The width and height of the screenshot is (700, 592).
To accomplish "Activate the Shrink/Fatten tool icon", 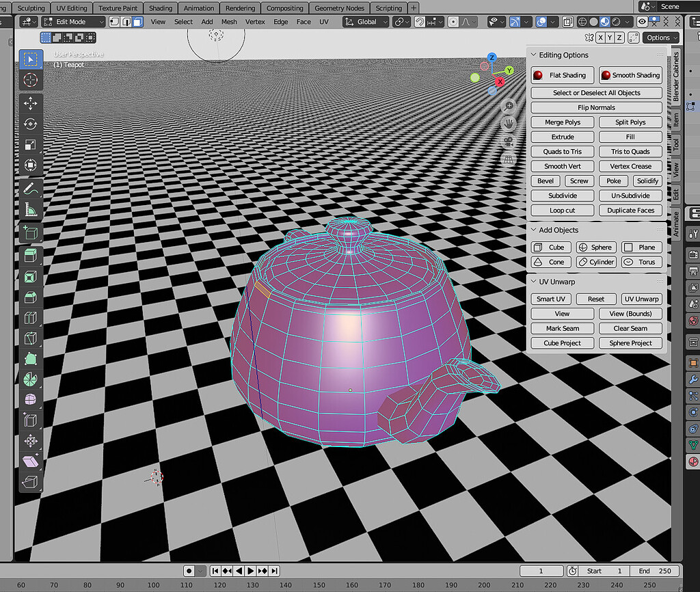I will click(30, 441).
